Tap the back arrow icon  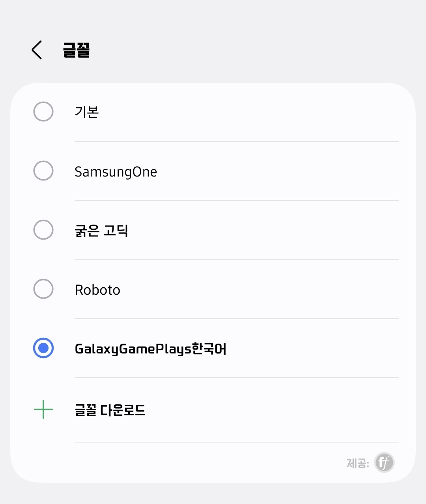[37, 50]
